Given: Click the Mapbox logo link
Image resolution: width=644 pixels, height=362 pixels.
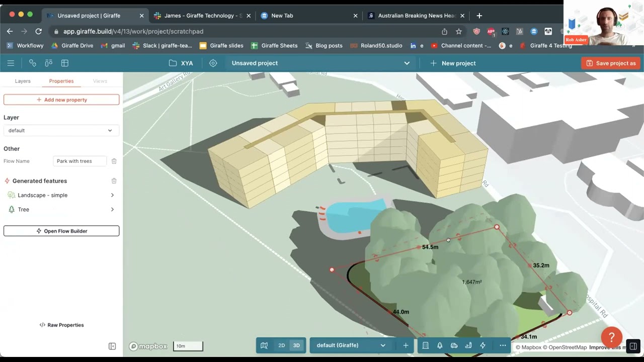Looking at the screenshot, I should (x=148, y=346).
